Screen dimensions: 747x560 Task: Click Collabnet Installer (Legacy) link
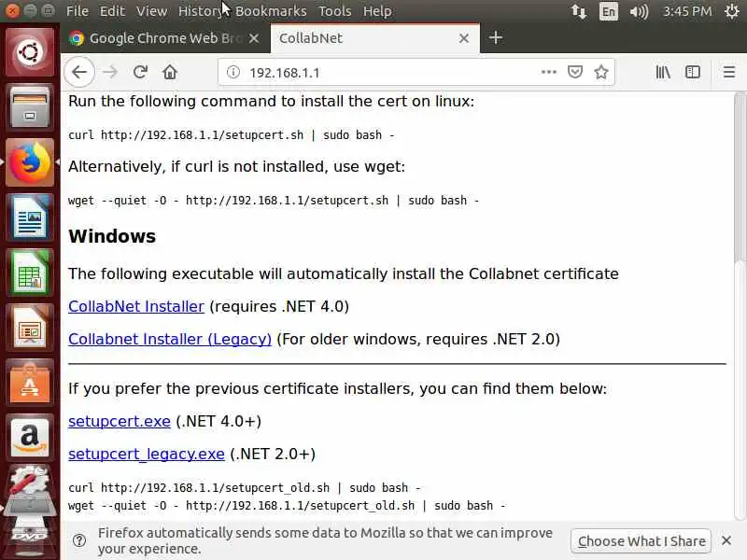pyautogui.click(x=170, y=339)
